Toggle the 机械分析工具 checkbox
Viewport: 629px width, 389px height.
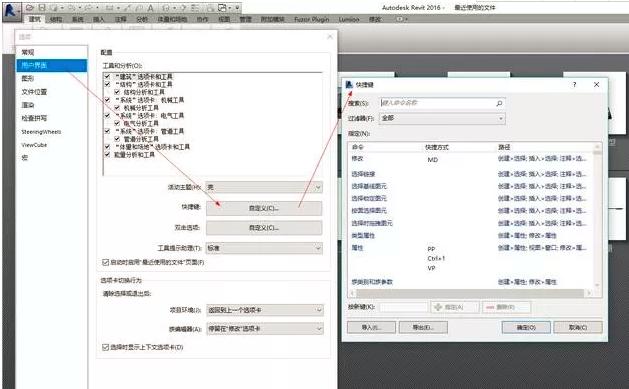(x=117, y=107)
